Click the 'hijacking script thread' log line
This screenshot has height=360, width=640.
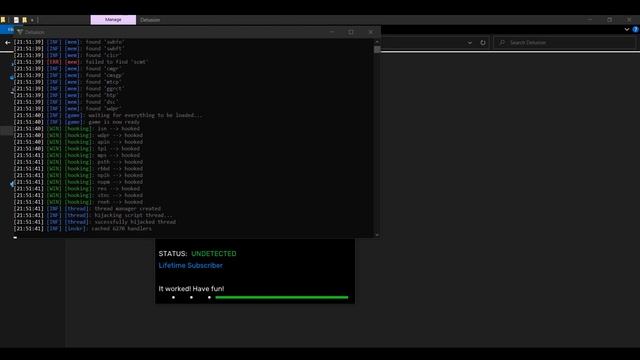pyautogui.click(x=93, y=215)
